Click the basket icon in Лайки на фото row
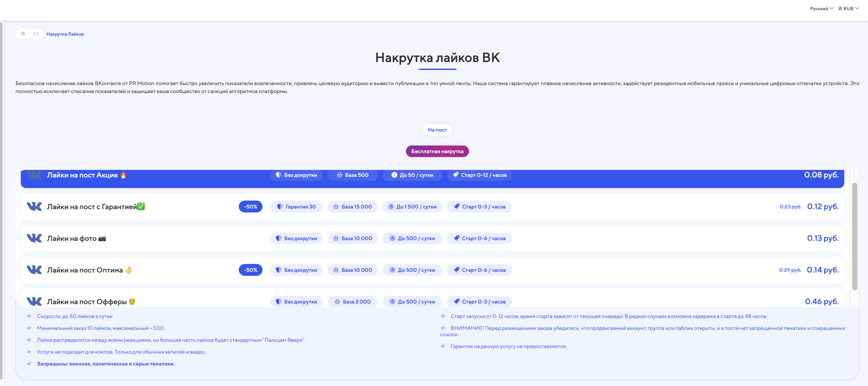 coord(336,238)
